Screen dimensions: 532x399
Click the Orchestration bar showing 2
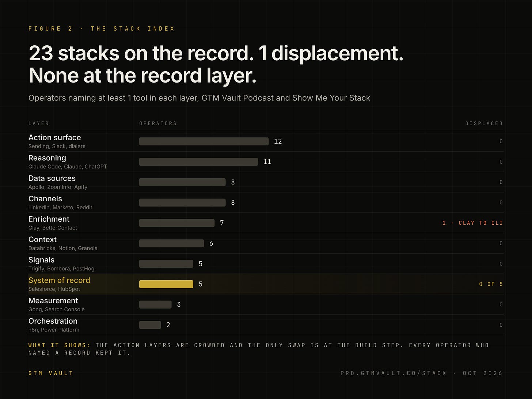click(x=150, y=325)
